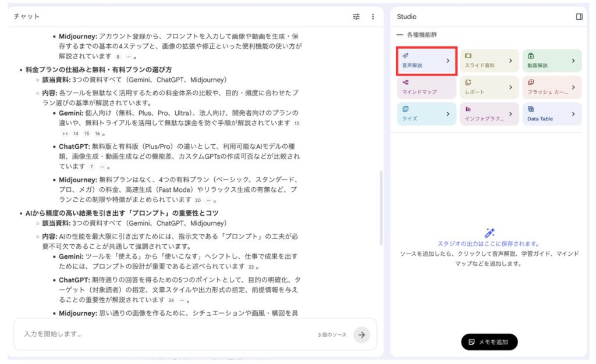Open chat settings tune icon

[356, 17]
